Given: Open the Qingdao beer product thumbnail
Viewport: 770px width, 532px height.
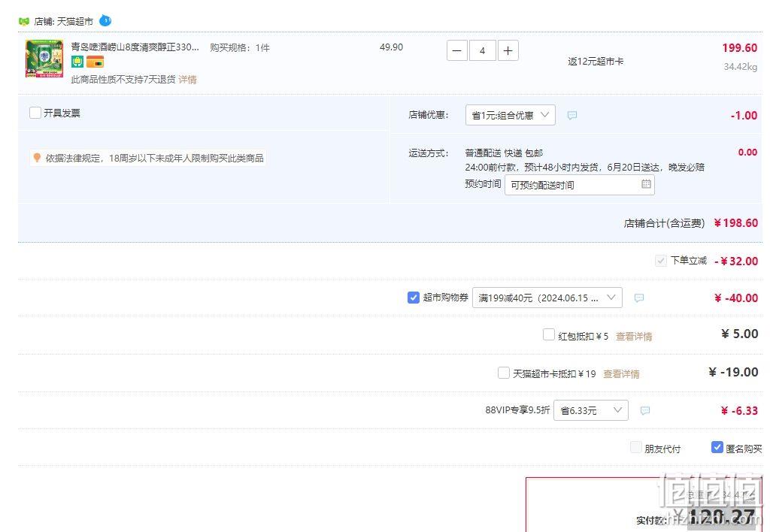Looking at the screenshot, I should tap(44, 59).
